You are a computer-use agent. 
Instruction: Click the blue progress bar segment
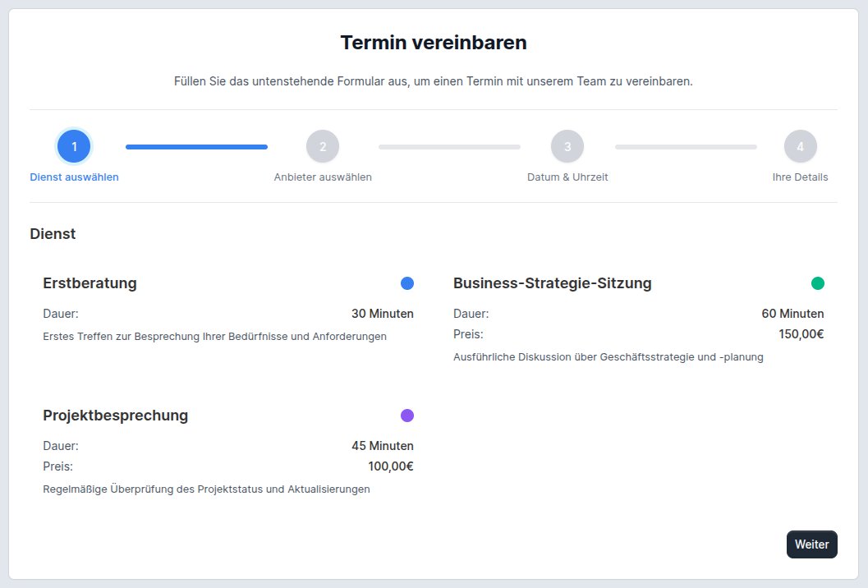coord(196,147)
